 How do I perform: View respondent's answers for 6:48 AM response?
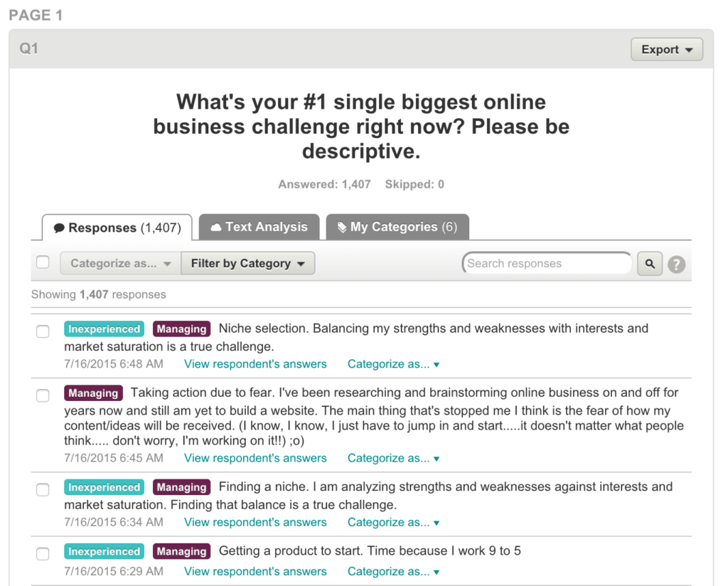click(x=255, y=364)
